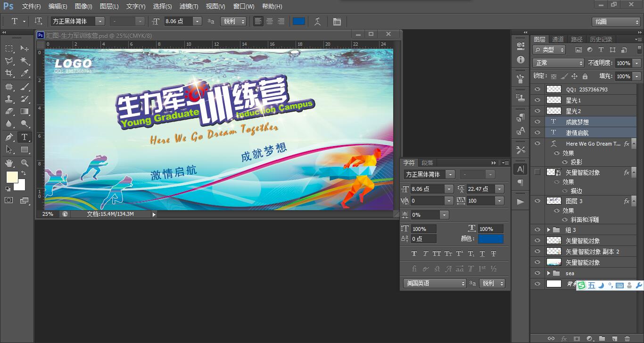Select the Rectangular Marquee tool
This screenshot has height=343, width=644.
pyautogui.click(x=9, y=48)
